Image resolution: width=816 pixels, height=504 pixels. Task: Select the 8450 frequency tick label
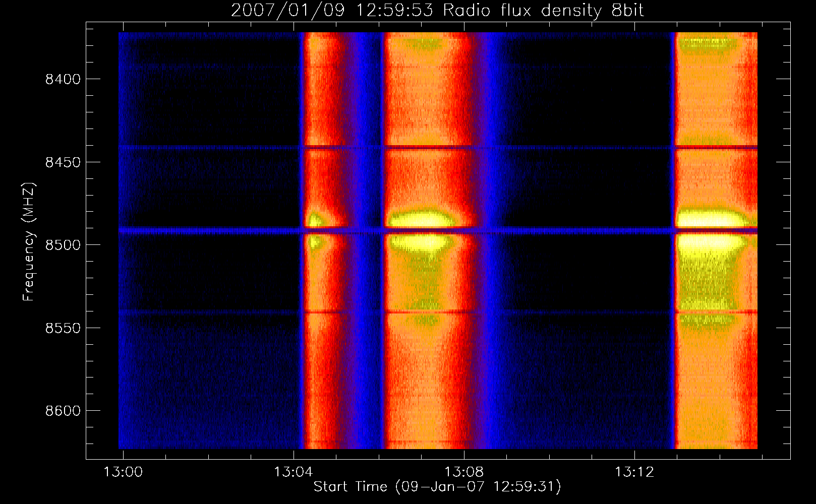[63, 162]
